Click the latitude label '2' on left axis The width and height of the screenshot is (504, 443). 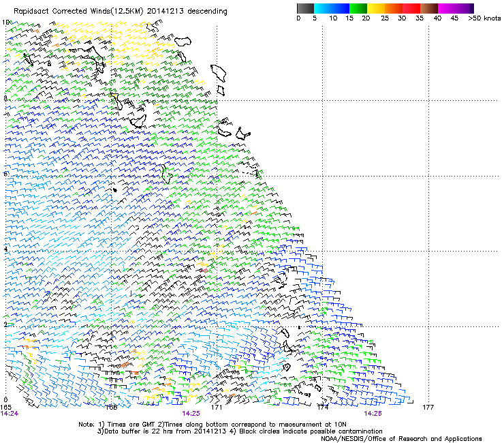5,324
